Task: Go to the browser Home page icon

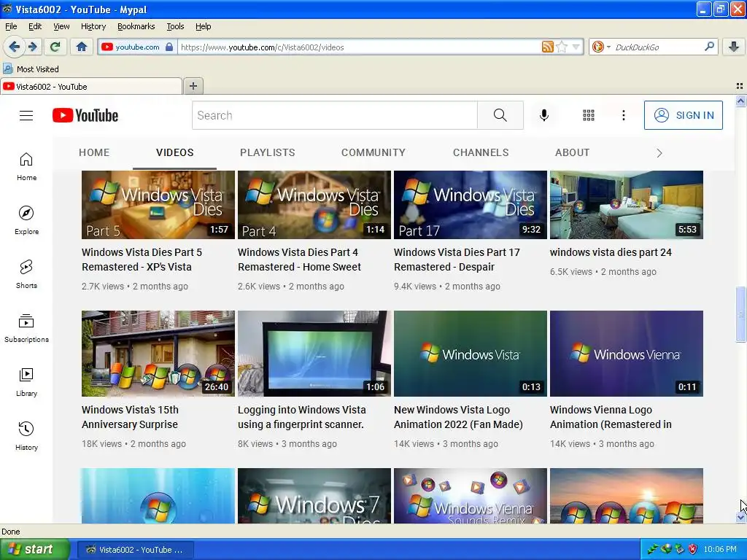Action: [x=82, y=47]
